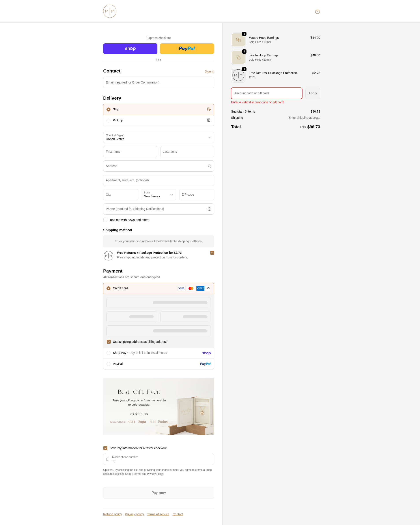Click the Sign in link
420x525 pixels.
coord(209,71)
